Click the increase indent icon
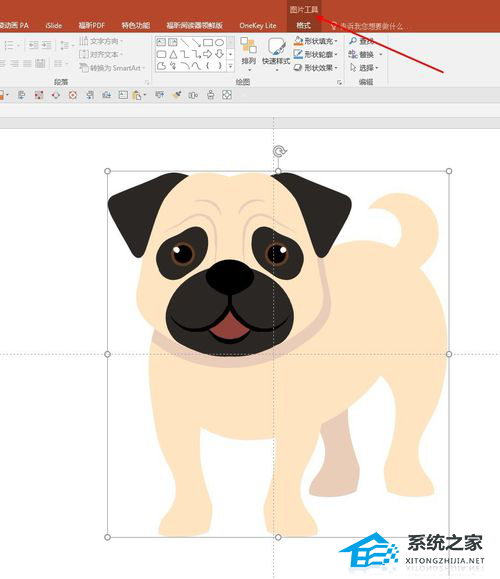Screen dimensions: 500x579 point(47,45)
